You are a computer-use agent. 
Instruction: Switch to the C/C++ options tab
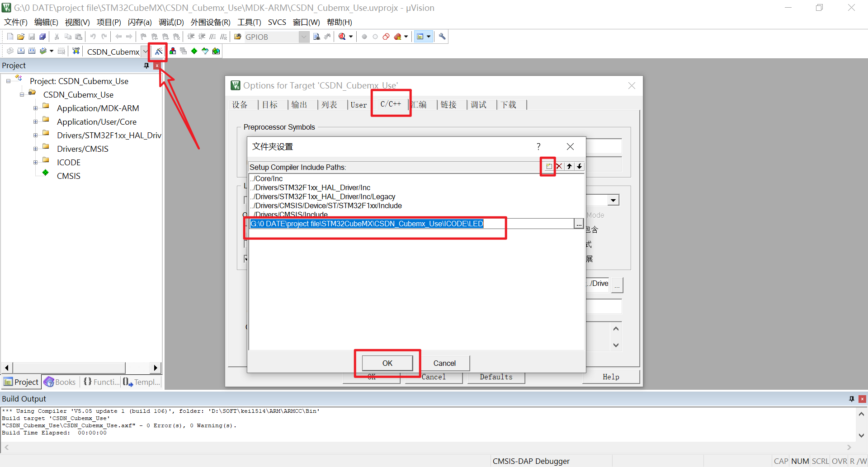click(x=391, y=104)
